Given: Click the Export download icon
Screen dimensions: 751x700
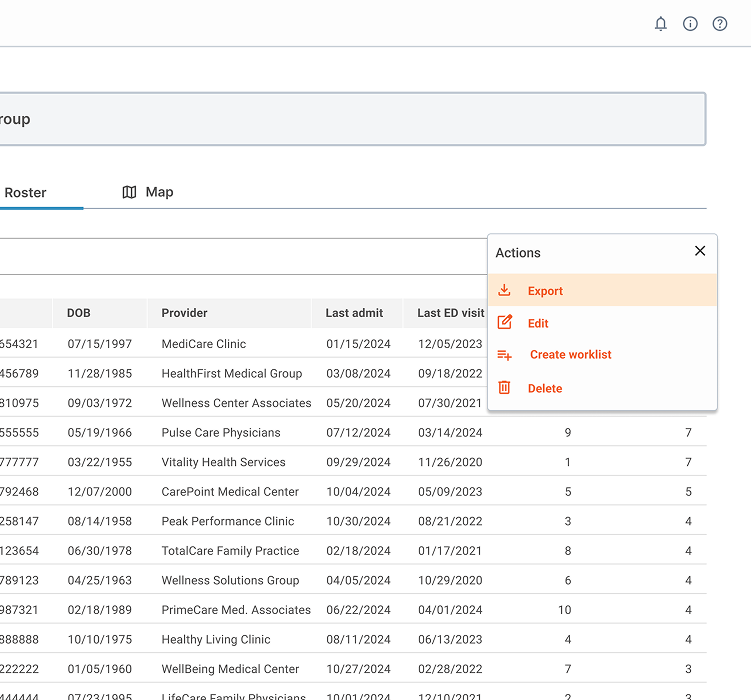Looking at the screenshot, I should (504, 290).
